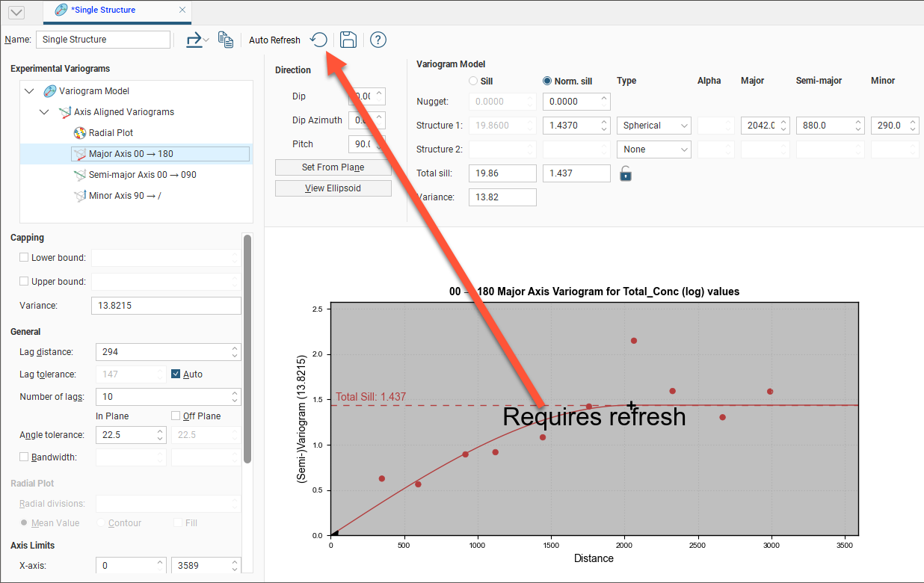
Task: Click the Refresh circular arrow icon
Action: coord(319,40)
